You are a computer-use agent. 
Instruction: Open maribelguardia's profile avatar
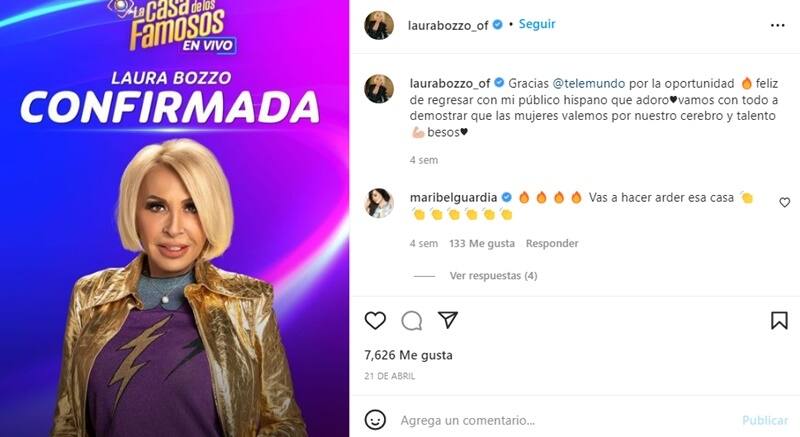pyautogui.click(x=379, y=203)
